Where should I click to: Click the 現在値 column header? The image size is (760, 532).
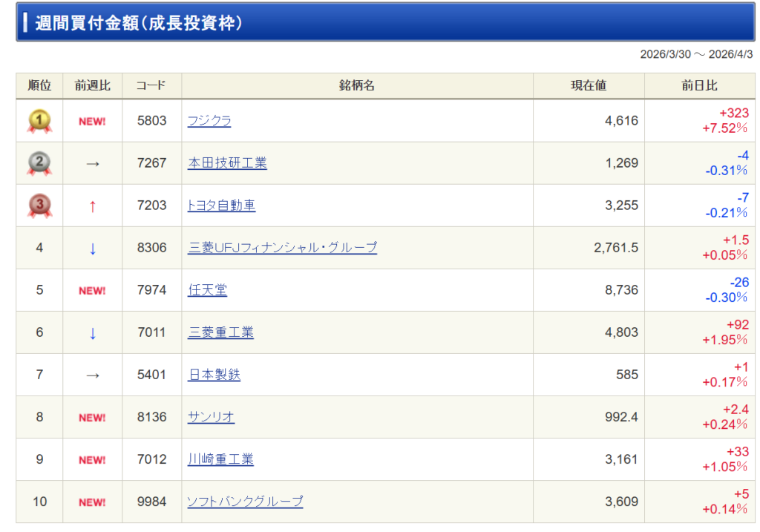[x=588, y=86]
